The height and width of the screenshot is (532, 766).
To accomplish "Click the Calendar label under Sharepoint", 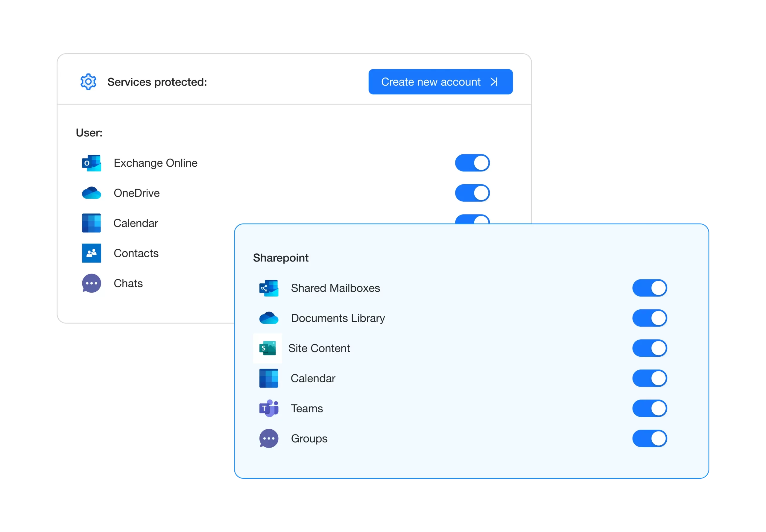I will [313, 378].
